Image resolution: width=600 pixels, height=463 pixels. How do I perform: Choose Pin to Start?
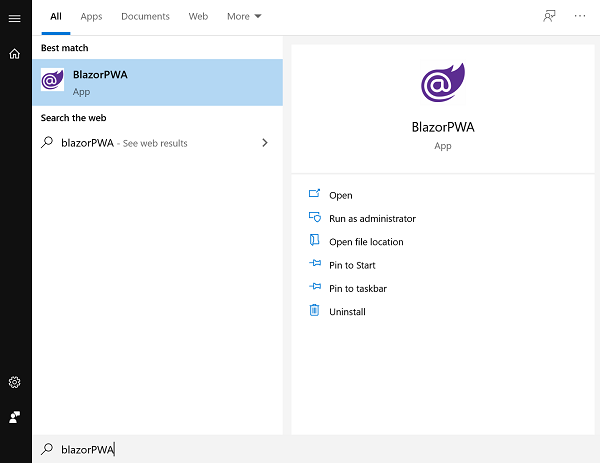point(352,266)
